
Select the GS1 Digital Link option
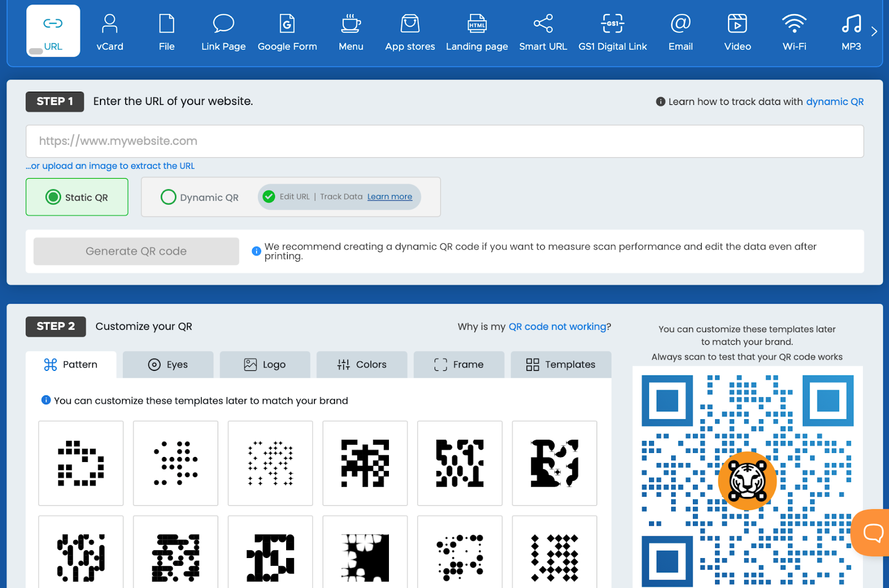(x=612, y=32)
